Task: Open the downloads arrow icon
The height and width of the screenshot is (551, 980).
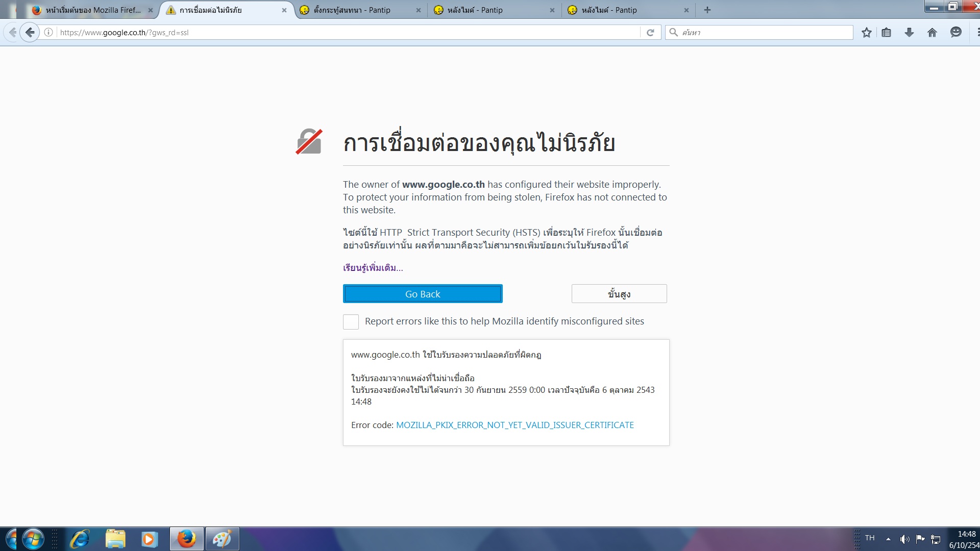Action: pos(909,33)
